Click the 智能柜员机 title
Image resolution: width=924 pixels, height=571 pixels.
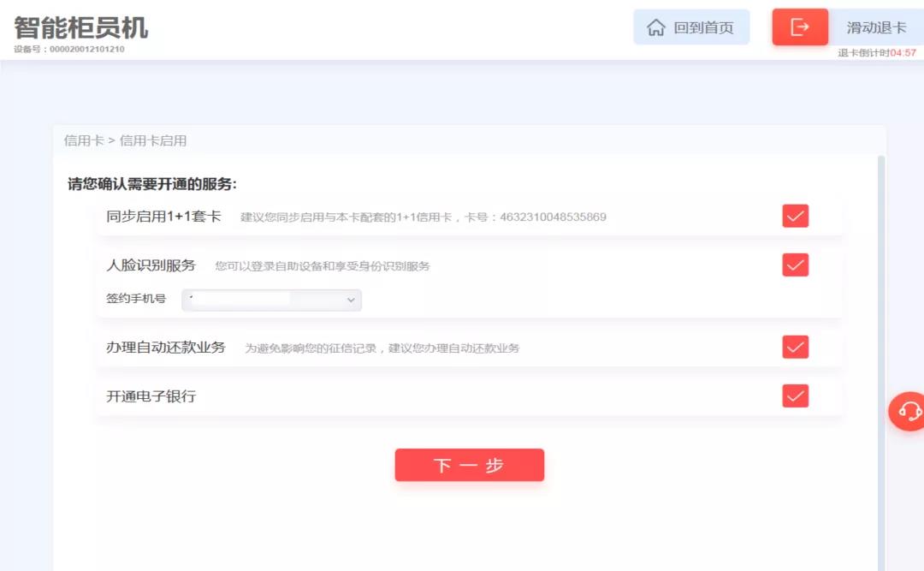[x=81, y=27]
